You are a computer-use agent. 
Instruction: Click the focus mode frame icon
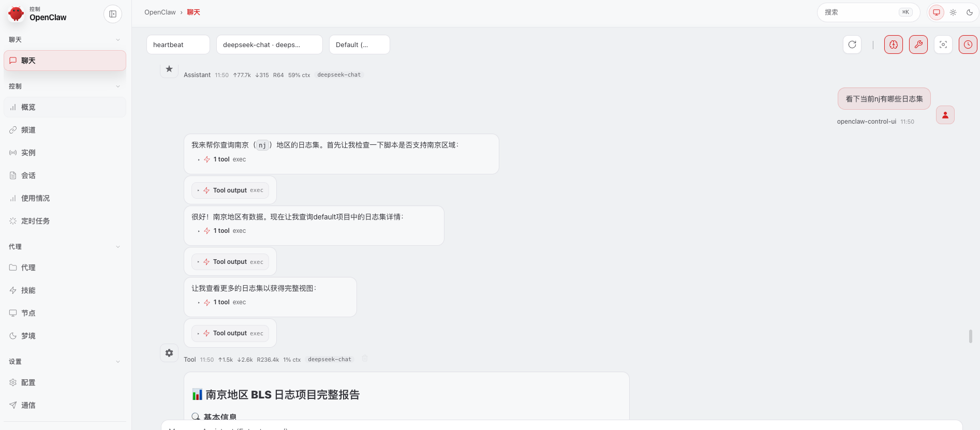point(943,45)
